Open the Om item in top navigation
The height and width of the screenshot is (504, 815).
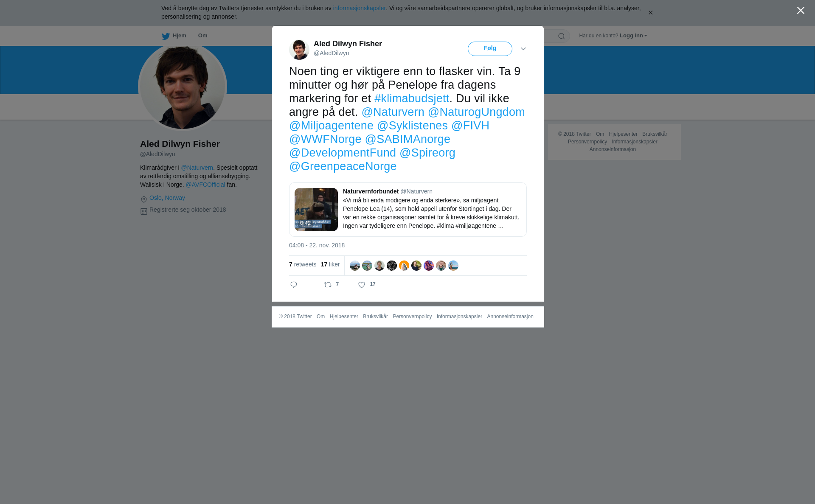[202, 36]
